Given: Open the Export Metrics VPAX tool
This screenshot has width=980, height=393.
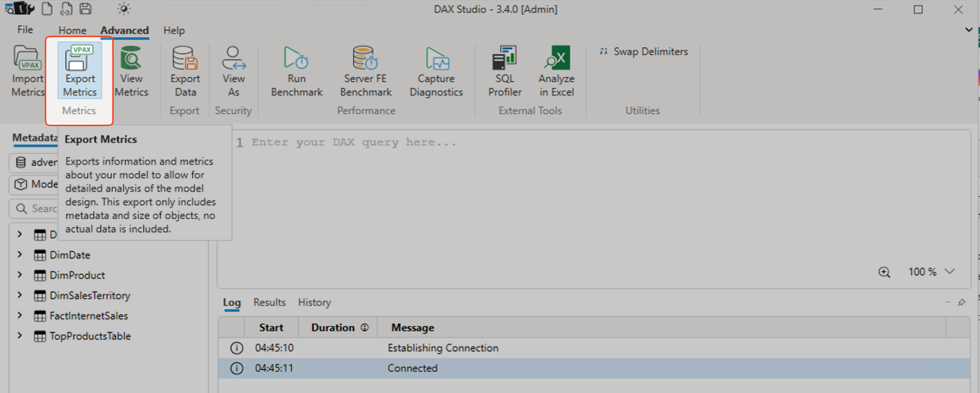Looking at the screenshot, I should (79, 70).
